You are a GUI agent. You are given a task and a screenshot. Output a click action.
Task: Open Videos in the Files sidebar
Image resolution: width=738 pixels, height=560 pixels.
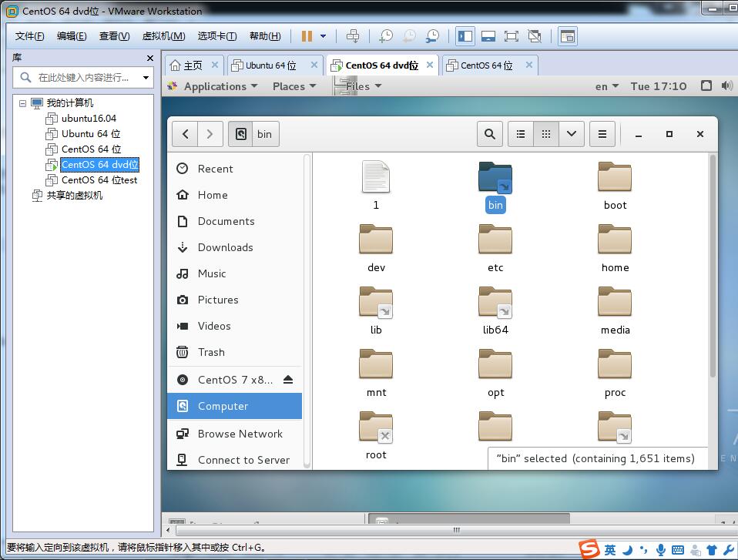[x=234, y=326]
